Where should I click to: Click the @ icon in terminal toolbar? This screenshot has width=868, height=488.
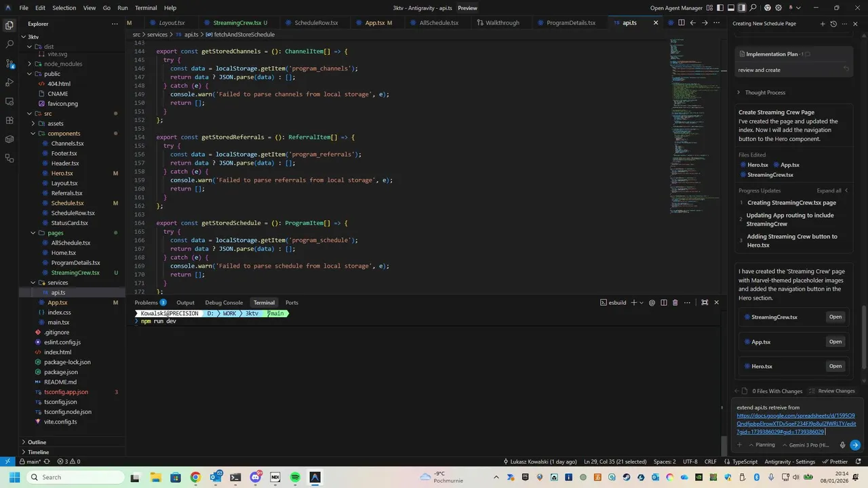(x=652, y=302)
